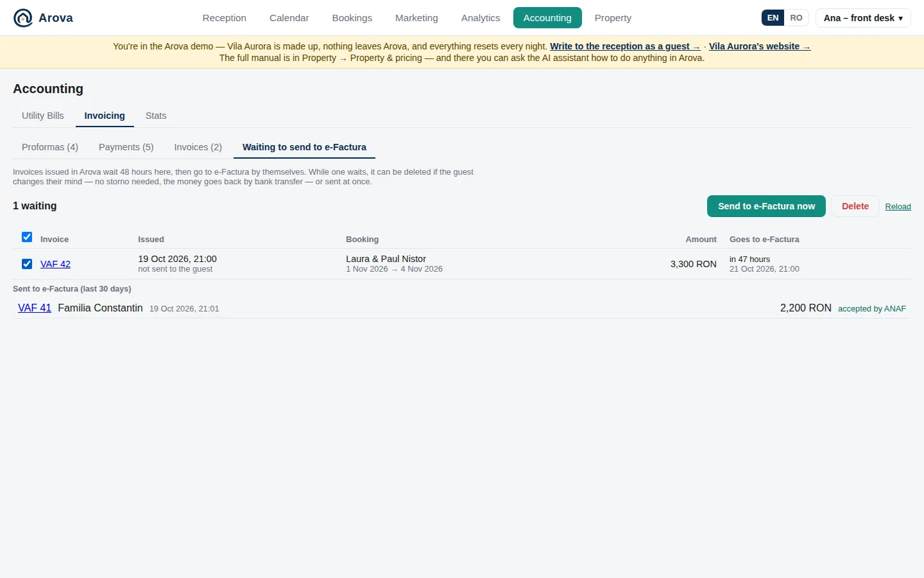Click the 3,300 RON amount
The height and width of the screenshot is (578, 924).
[694, 264]
